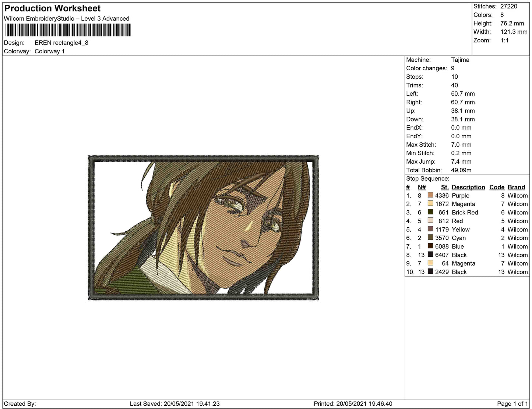Select the Magenta swatch beside 1672 stitches
532x409 pixels.
[430, 203]
